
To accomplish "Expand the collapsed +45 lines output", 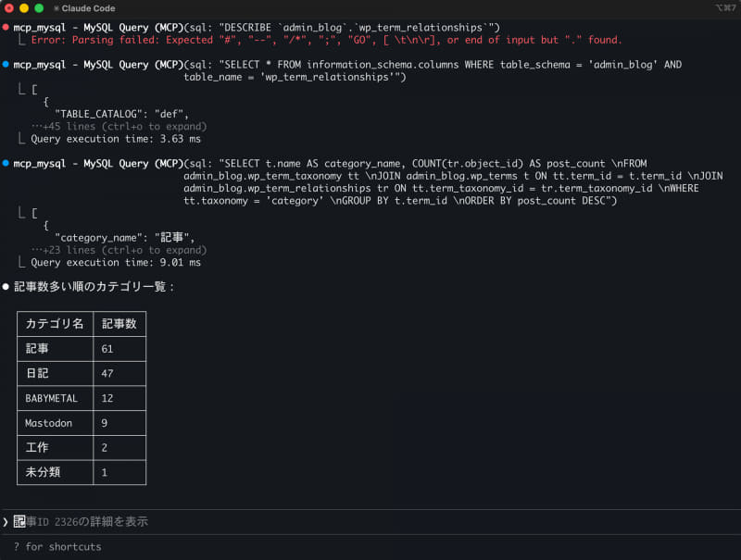I will (119, 126).
